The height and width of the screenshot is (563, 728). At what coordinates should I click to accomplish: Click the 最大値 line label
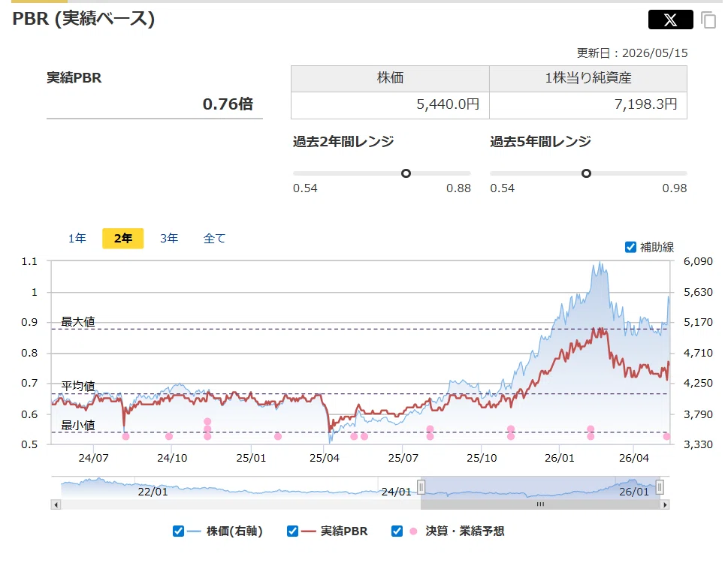[x=78, y=322]
